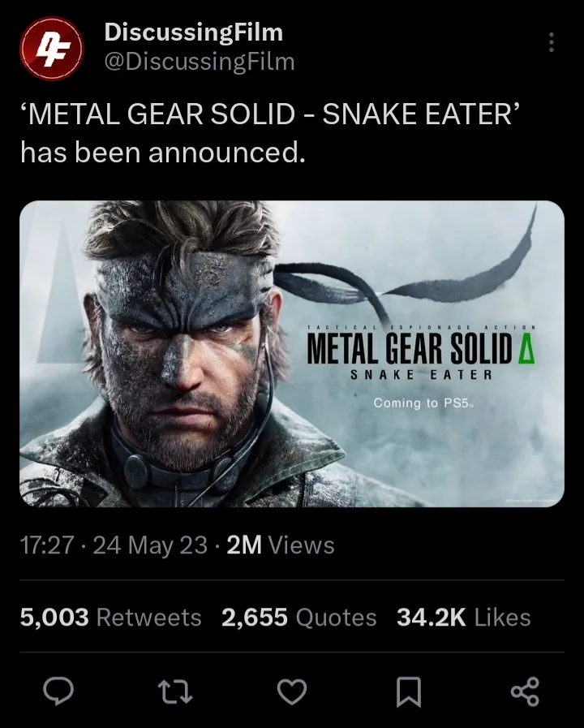Click the 'has been announced.' text line
This screenshot has height=728, width=584.
[162, 152]
